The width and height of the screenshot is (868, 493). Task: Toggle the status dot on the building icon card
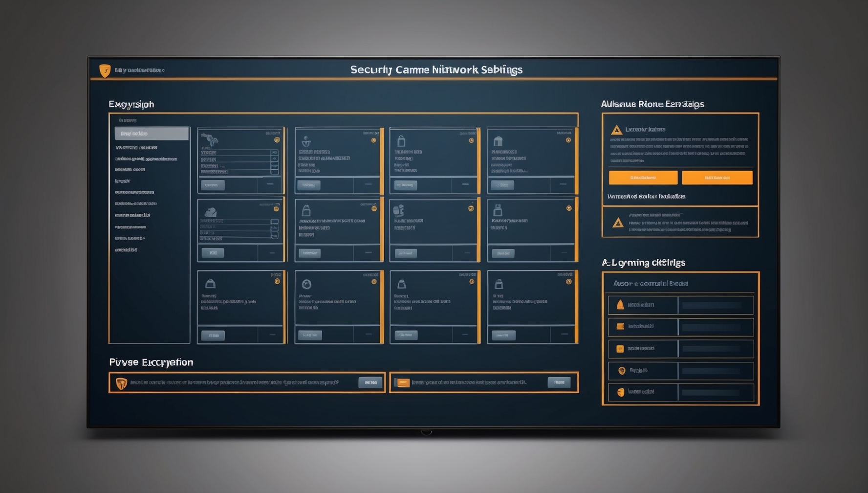568,140
